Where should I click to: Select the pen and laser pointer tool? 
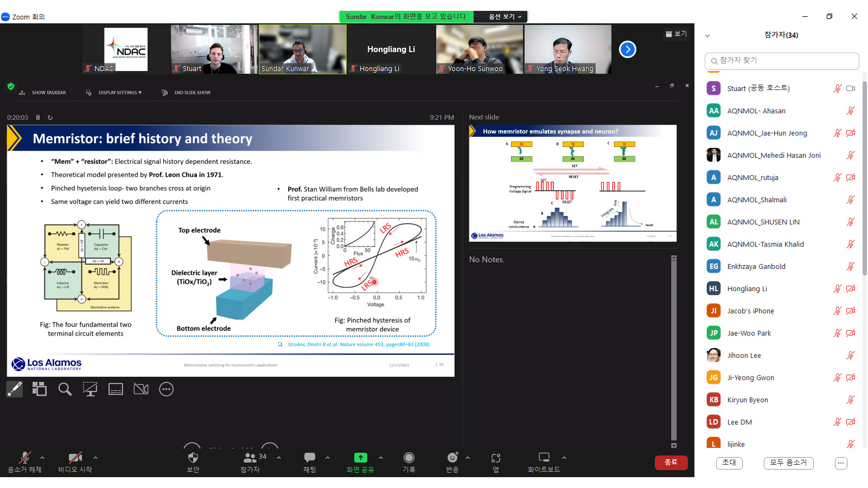[x=15, y=389]
